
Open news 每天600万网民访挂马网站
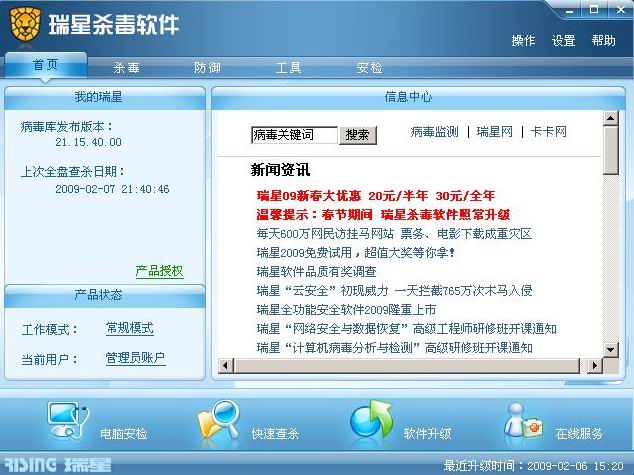click(x=394, y=234)
